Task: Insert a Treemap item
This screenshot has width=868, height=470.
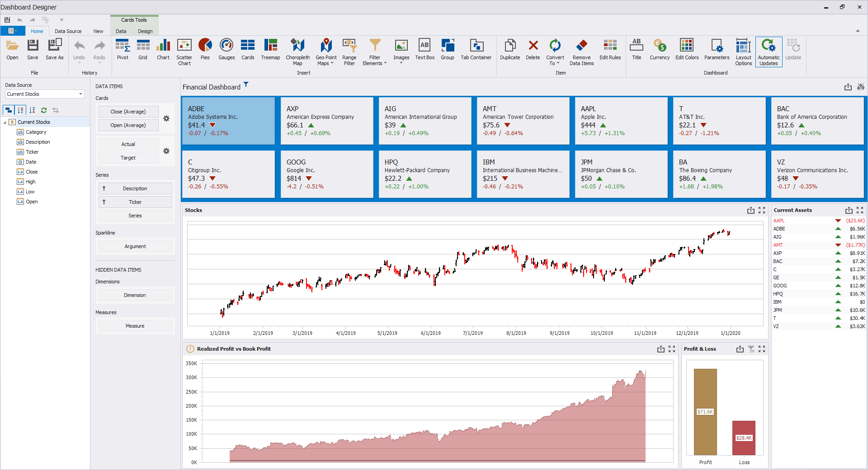Action: (270, 50)
